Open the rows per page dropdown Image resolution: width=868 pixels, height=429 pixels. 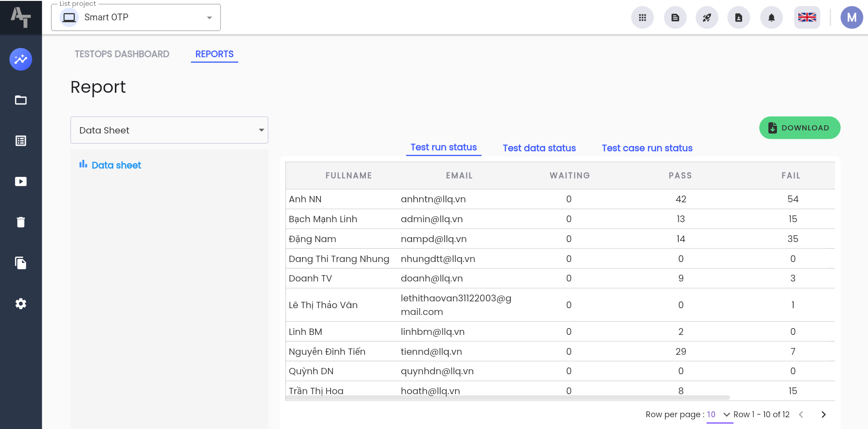tap(719, 415)
